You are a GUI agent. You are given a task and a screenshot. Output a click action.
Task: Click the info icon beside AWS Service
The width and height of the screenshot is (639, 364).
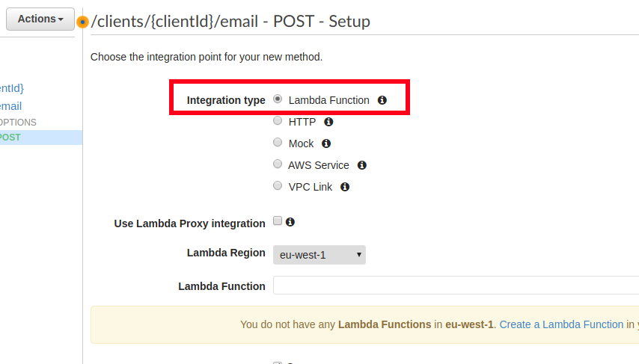click(362, 165)
